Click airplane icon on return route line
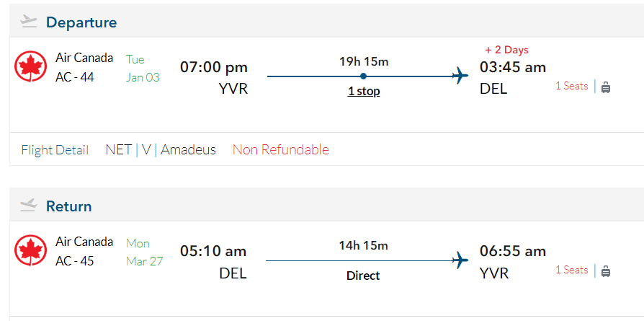This screenshot has height=321, width=644. coord(460,260)
